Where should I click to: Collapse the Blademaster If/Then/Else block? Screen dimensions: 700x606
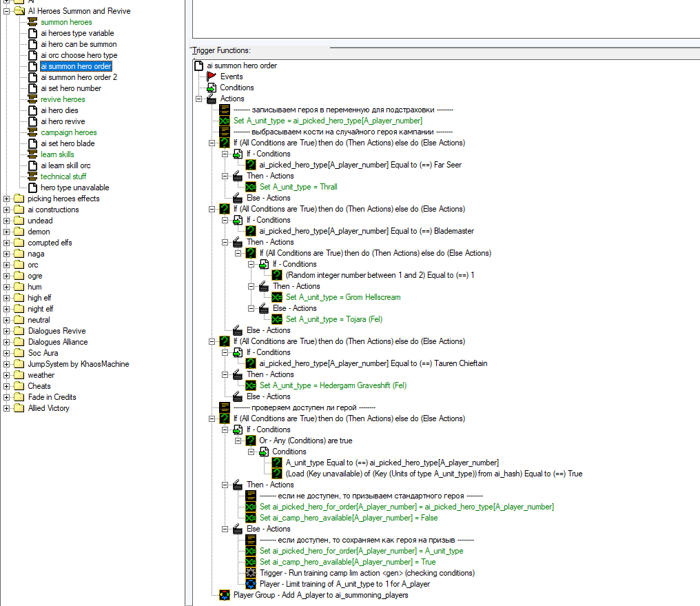coord(212,209)
